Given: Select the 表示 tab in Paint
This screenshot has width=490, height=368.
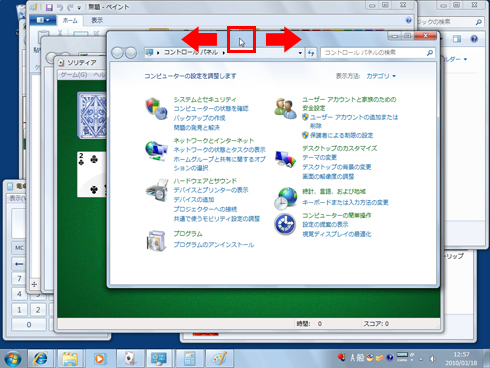Looking at the screenshot, I should [97, 21].
